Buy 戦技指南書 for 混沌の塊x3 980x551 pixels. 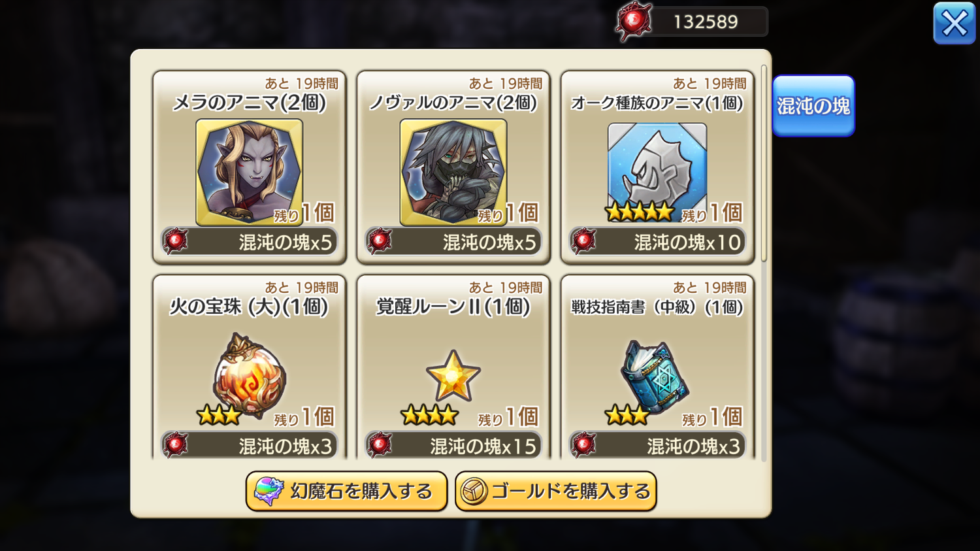point(657,446)
